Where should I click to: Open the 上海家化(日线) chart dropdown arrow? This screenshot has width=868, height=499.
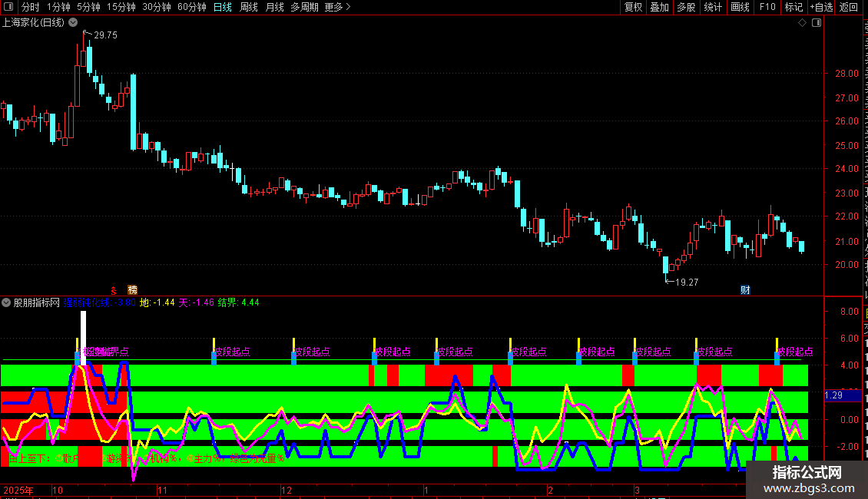[73, 23]
